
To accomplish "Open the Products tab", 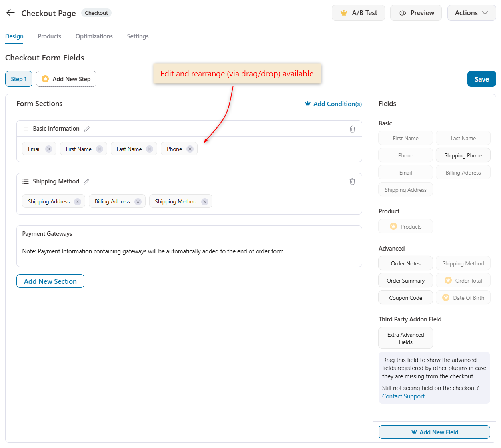I will (x=50, y=36).
